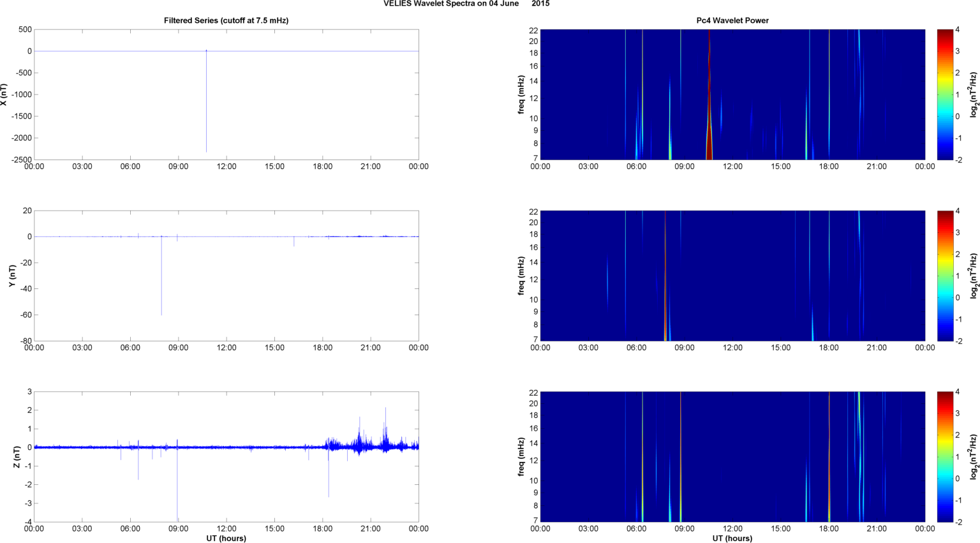Select the Pc4 Wavelet Power title
This screenshot has height=543, width=980.
click(732, 20)
